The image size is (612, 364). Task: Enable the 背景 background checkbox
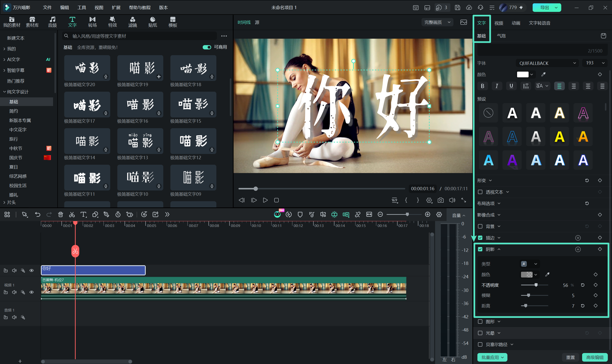point(480,226)
